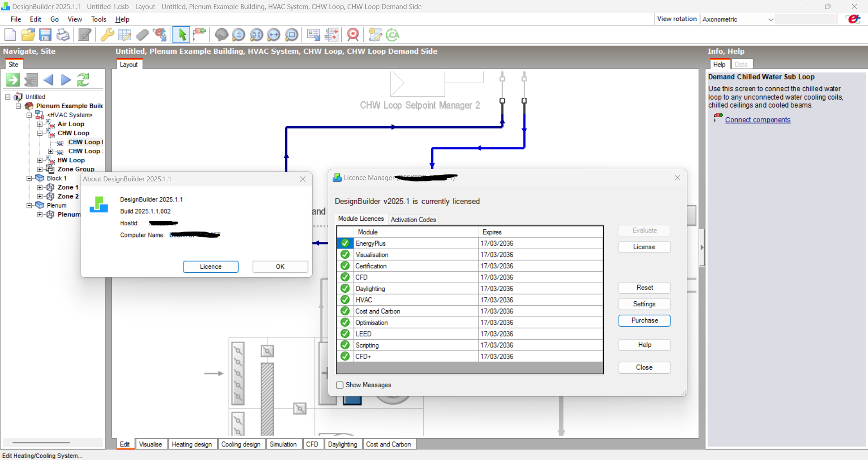Go back with the blue left arrow
This screenshot has height=460, width=868.
[48, 80]
